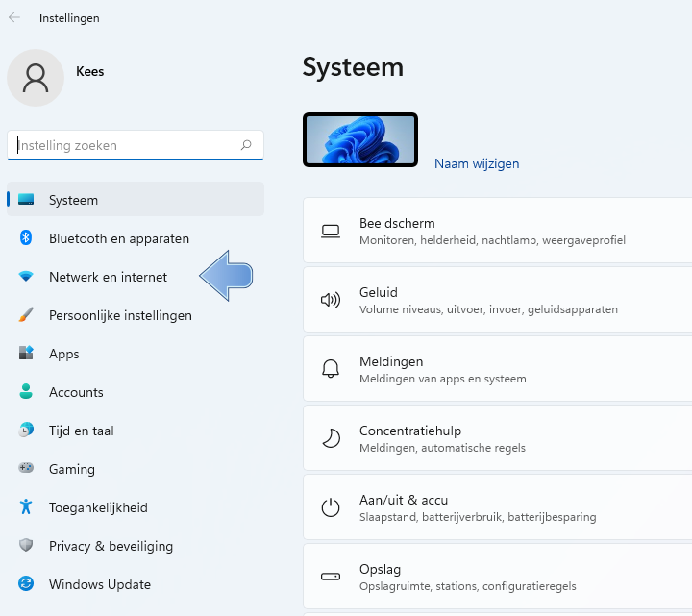Open the Opslag settings card title
The height and width of the screenshot is (616, 692).
(380, 569)
